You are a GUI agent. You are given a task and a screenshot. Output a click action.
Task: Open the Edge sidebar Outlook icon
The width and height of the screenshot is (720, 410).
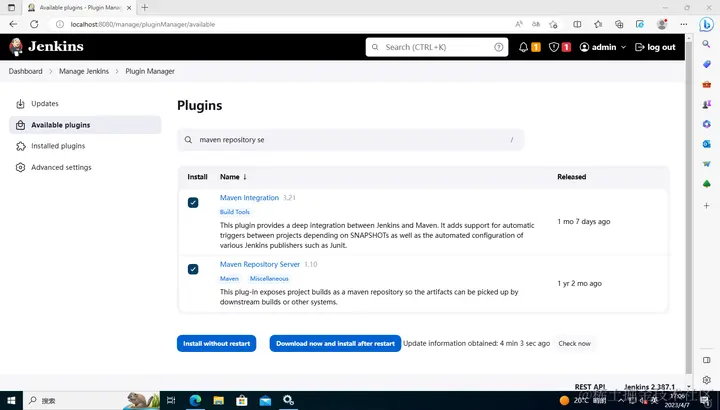(707, 144)
